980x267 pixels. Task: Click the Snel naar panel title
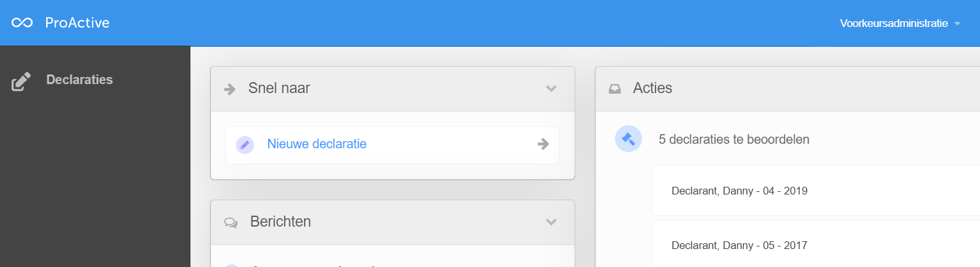pos(279,89)
